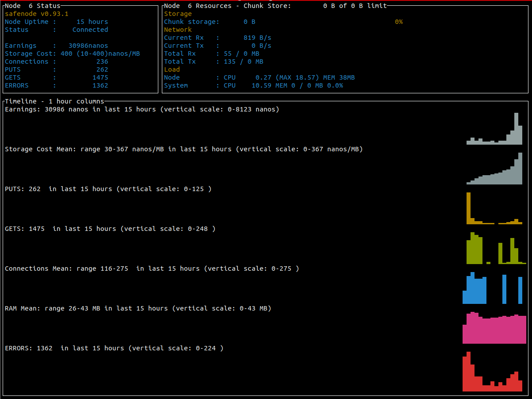
Task: Click the olive-green GETS bar chart
Action: (x=497, y=248)
